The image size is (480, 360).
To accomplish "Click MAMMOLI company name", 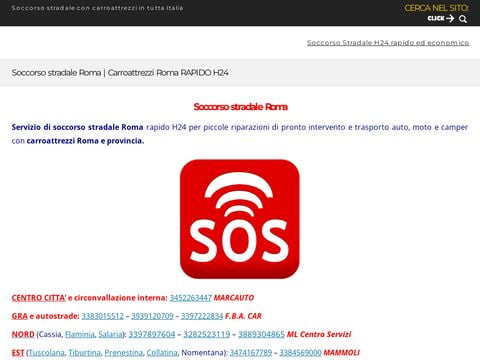I will 341,352.
